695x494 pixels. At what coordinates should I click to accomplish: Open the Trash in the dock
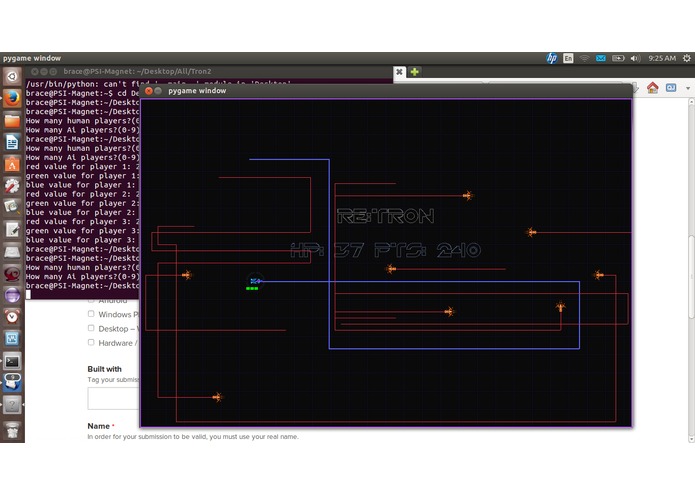[x=12, y=430]
